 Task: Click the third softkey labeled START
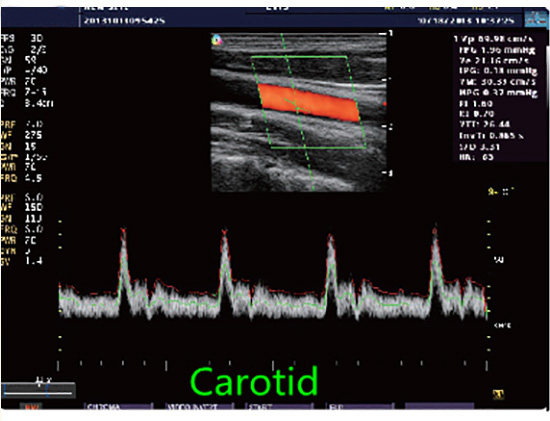280,407
